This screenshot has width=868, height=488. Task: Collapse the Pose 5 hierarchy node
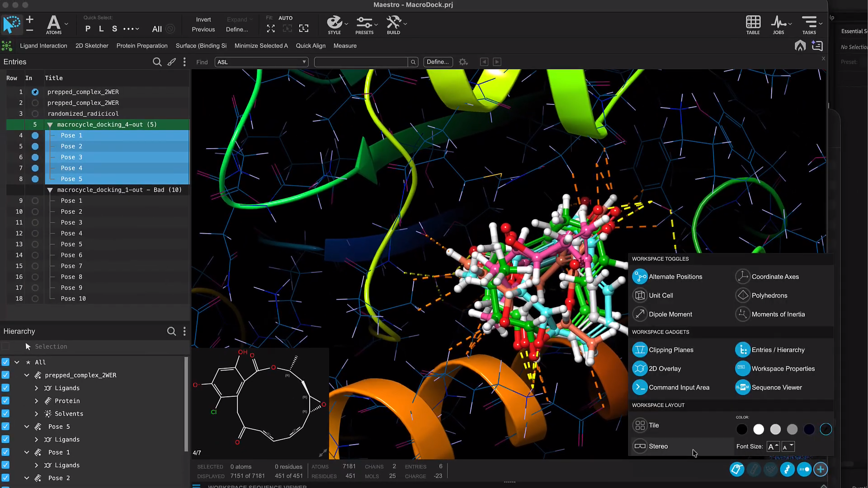click(27, 427)
